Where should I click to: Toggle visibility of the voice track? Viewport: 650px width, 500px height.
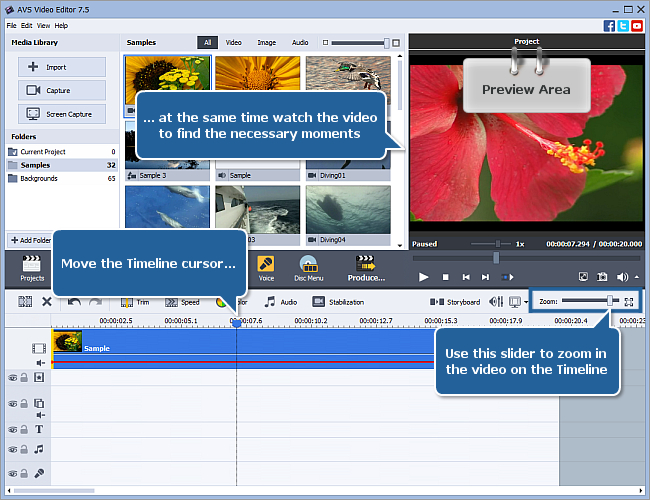pos(13,473)
